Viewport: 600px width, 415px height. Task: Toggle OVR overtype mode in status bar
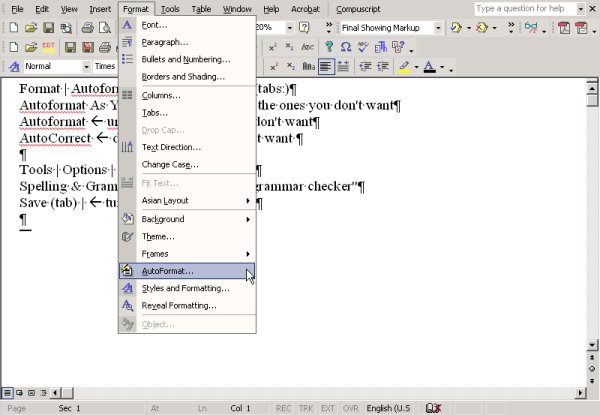coord(349,408)
